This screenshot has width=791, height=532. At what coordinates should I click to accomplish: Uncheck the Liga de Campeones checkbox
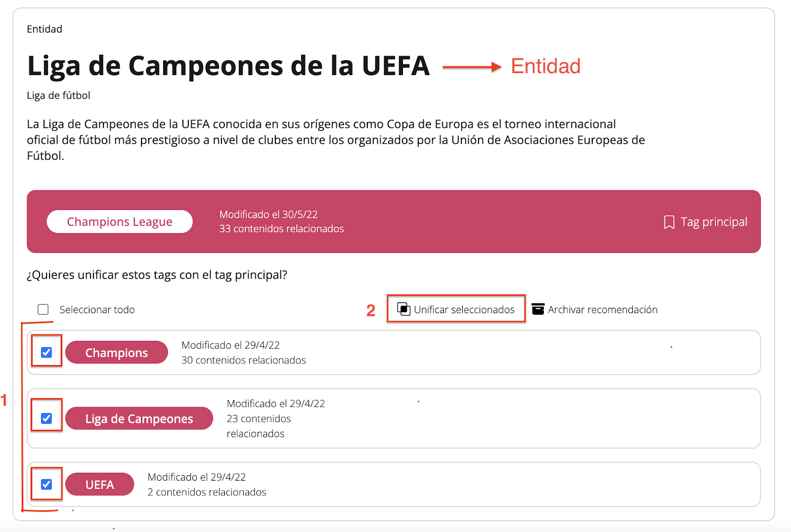[x=46, y=418]
